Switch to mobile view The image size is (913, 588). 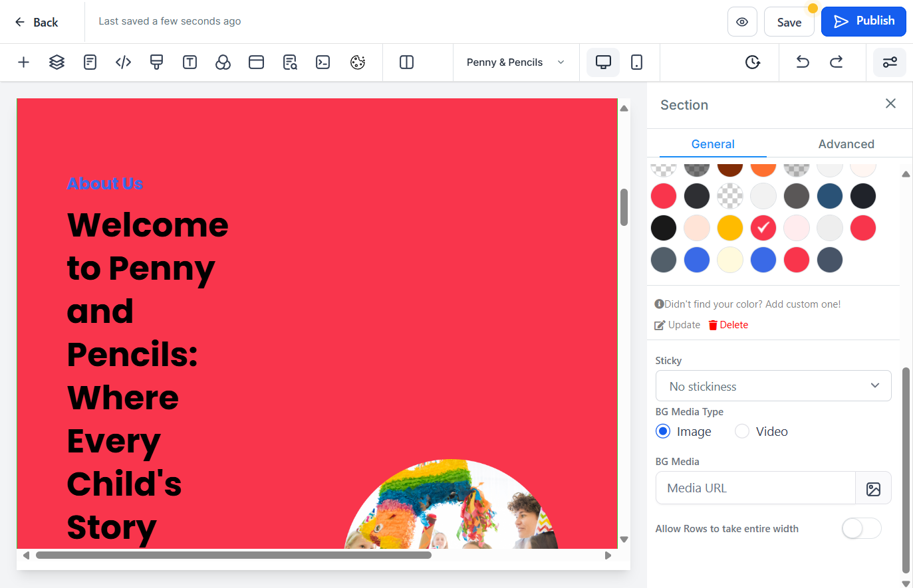point(636,62)
